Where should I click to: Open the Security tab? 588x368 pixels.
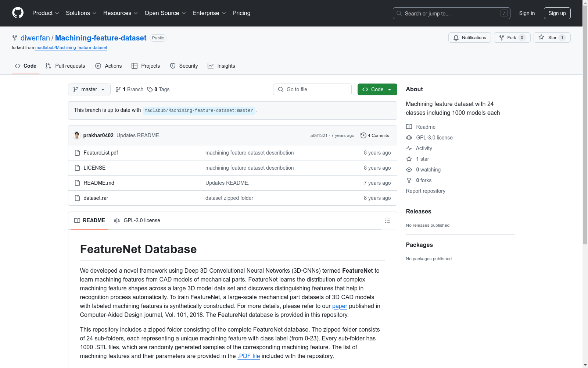(184, 66)
